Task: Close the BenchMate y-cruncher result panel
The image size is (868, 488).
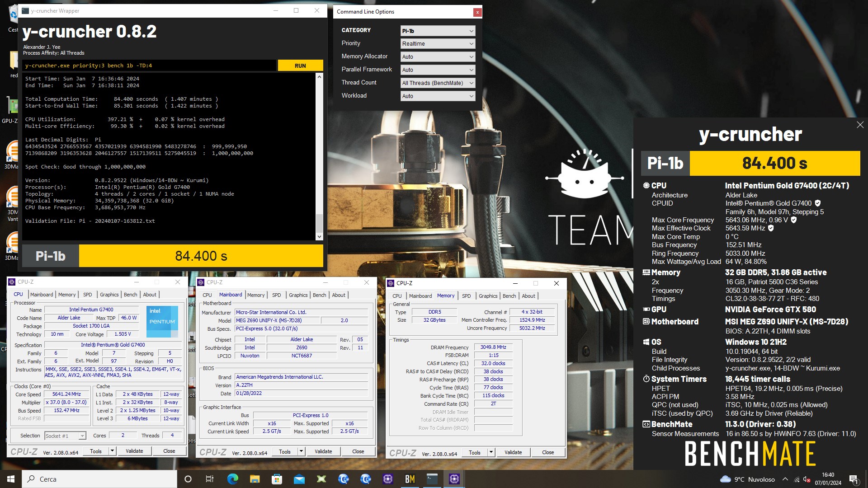Action: (x=860, y=125)
